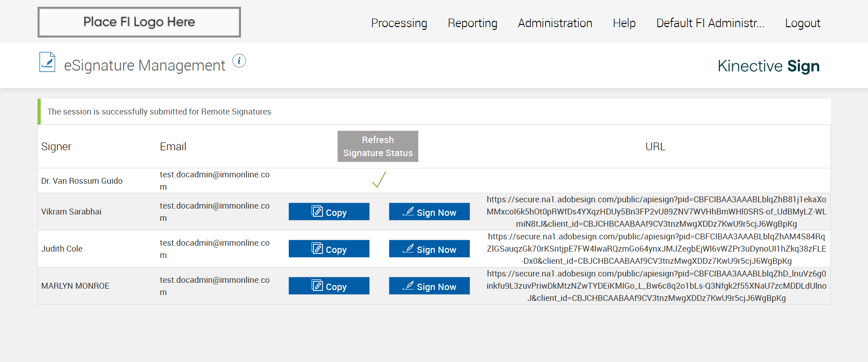This screenshot has height=362, width=868.
Task: Refresh Signature Status
Action: point(377,146)
